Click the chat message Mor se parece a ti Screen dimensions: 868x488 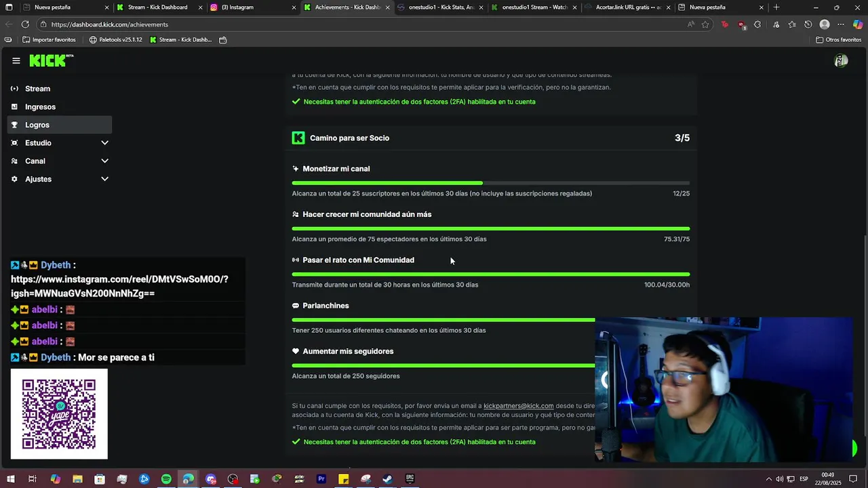pyautogui.click(x=116, y=358)
